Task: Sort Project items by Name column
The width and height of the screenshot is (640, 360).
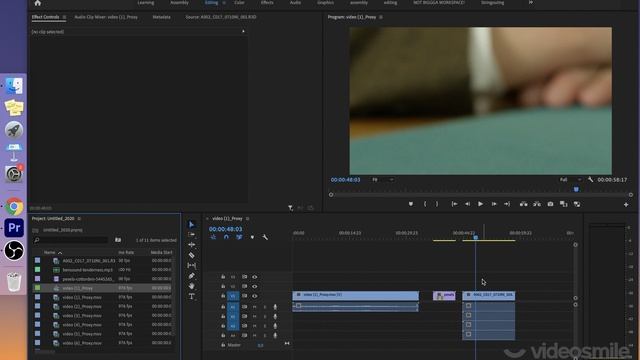Action: (50, 253)
